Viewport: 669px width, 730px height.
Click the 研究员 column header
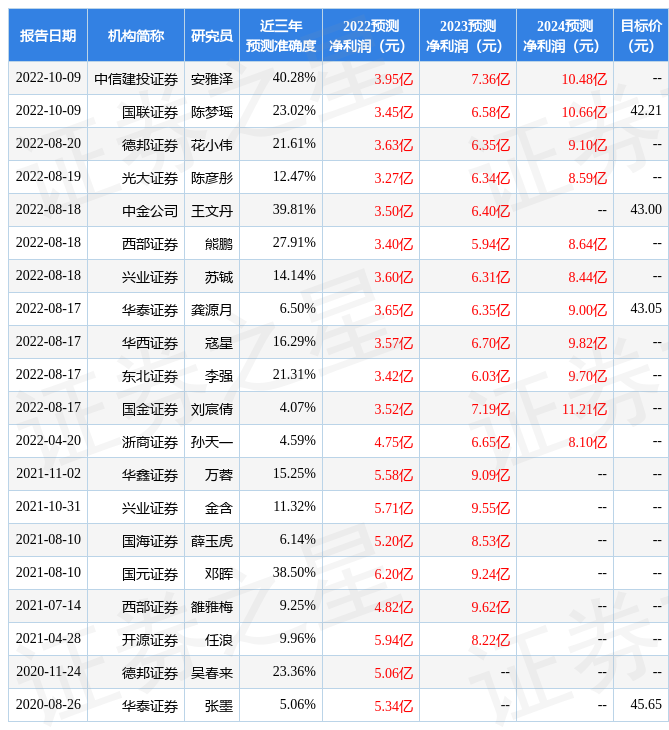[x=212, y=35]
